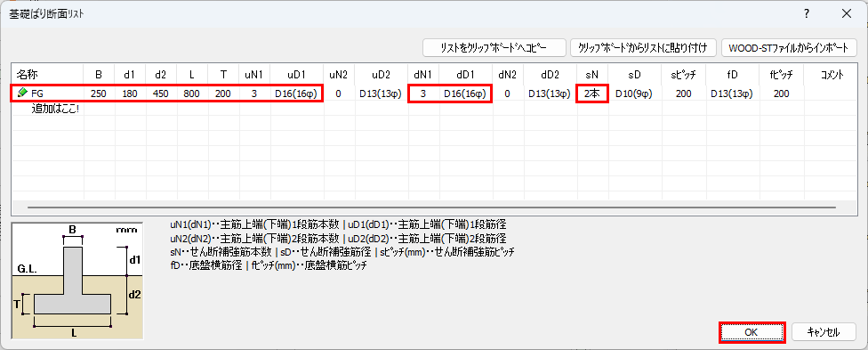Select the B cell with value 250
The height and width of the screenshot is (350, 868).
(x=99, y=94)
